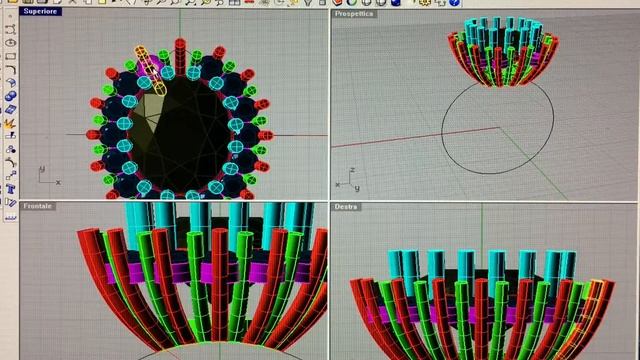Image resolution: width=640 pixels, height=360 pixels.
Task: Select the boolean solids tool
Action: (x=11, y=96)
